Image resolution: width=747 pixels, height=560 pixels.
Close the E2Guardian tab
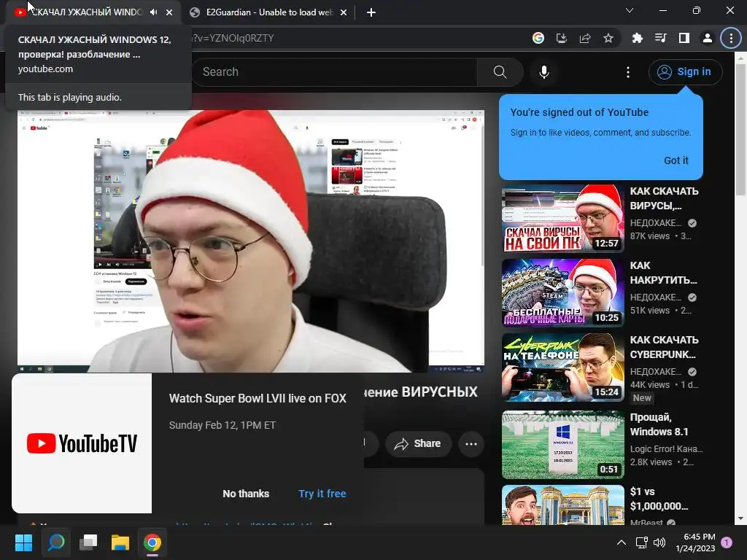[344, 12]
